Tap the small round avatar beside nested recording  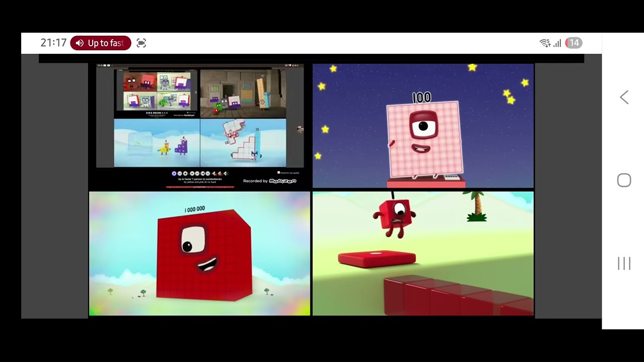click(300, 130)
